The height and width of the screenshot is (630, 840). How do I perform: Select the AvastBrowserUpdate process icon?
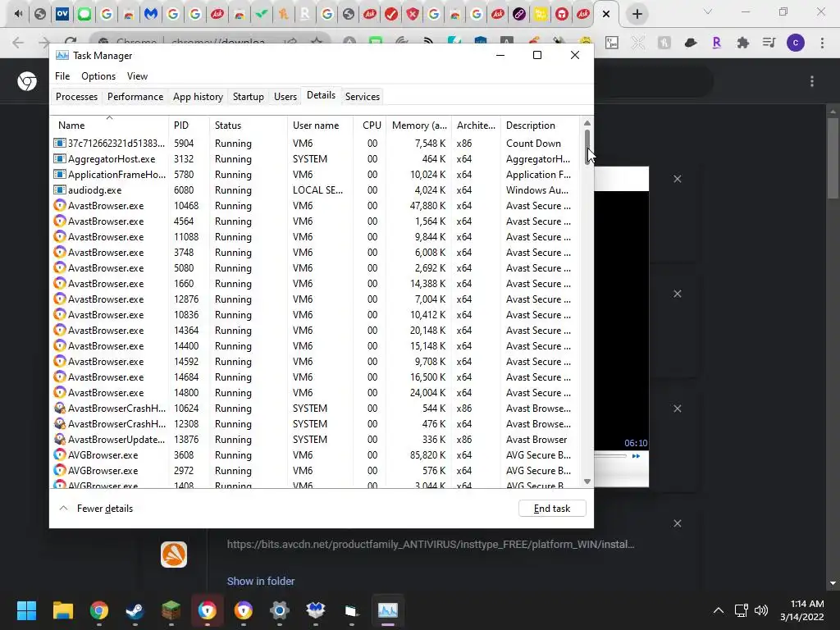(x=59, y=439)
